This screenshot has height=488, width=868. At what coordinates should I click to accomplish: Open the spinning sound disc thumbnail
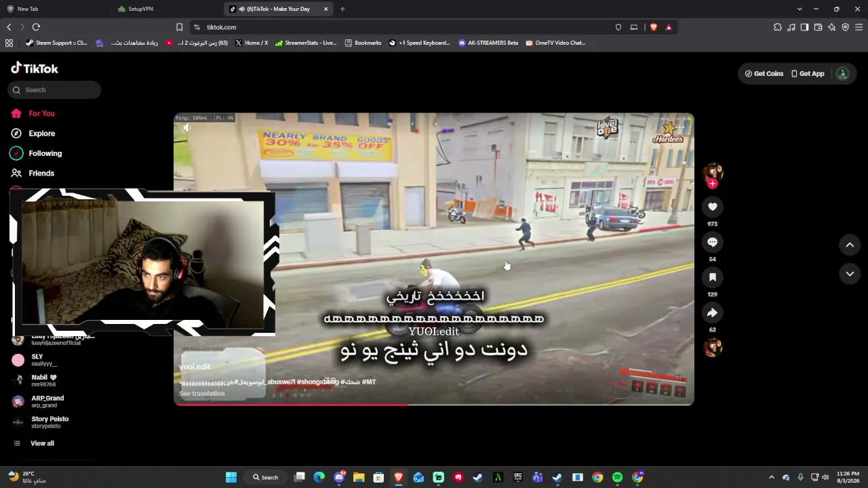[712, 348]
